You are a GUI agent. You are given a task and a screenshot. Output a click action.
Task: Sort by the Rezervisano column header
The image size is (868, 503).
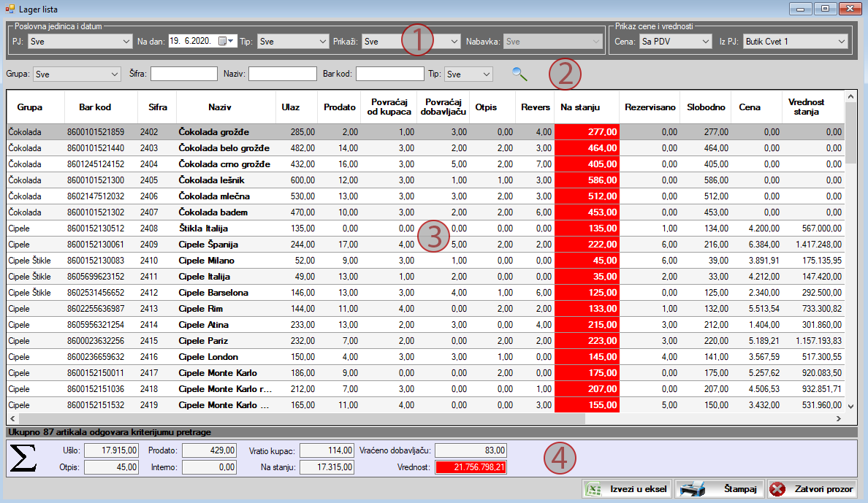[x=650, y=107]
